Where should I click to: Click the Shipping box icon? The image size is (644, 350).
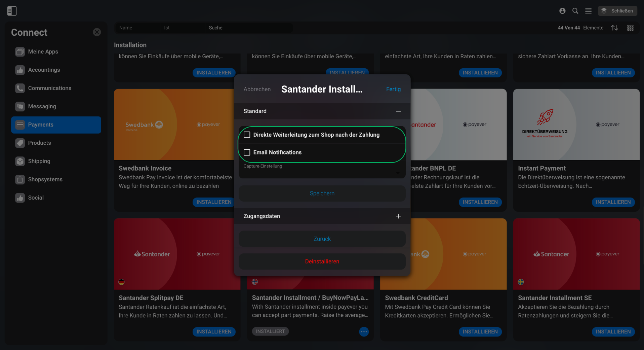pyautogui.click(x=20, y=161)
